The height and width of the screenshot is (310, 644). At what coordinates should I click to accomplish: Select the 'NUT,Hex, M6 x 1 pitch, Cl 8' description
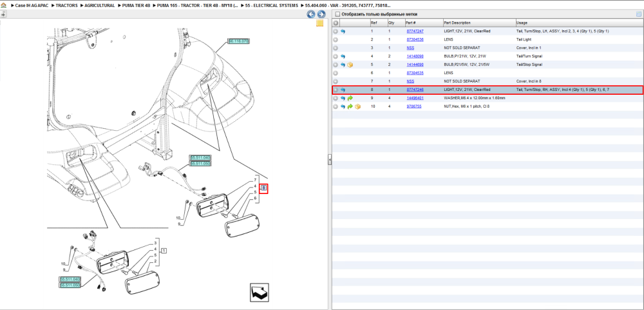[x=467, y=106]
